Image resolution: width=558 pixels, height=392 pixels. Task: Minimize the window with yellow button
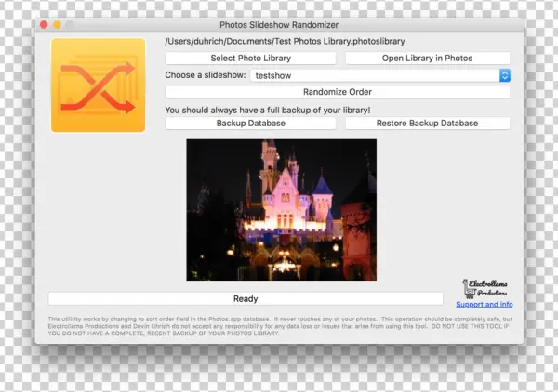[x=57, y=24]
